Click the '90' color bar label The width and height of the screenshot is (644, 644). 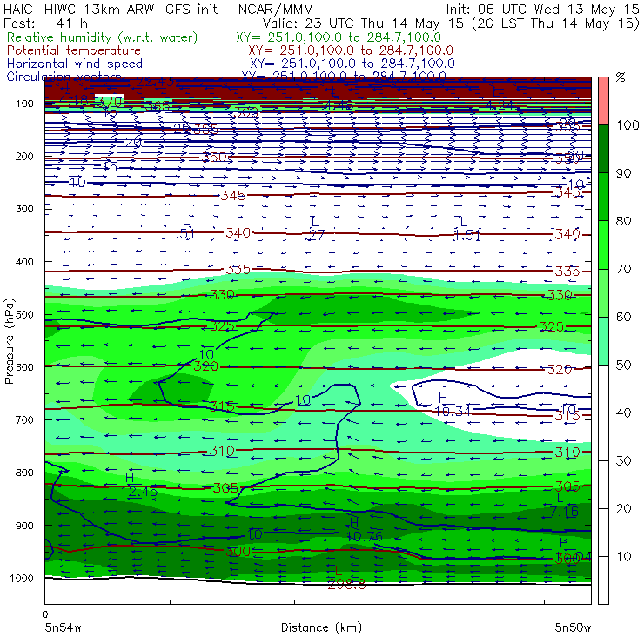tap(624, 173)
